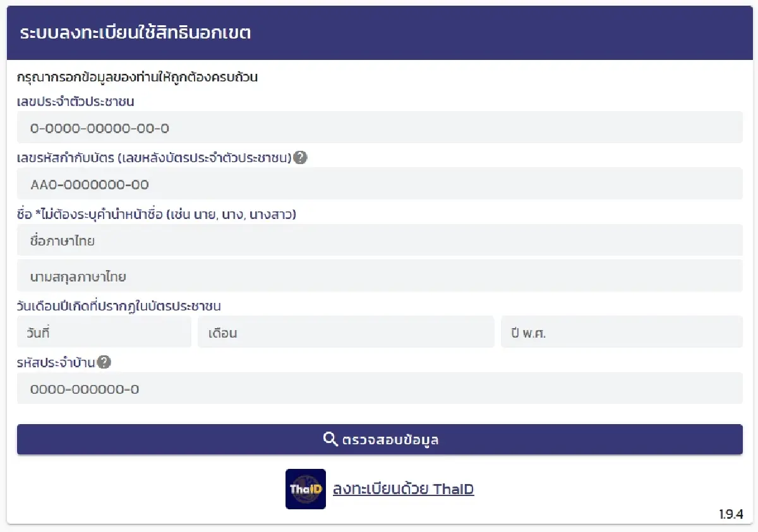Image resolution: width=758 pixels, height=532 pixels.
Task: Click the magnifier icon on the verify button
Action: 330,440
